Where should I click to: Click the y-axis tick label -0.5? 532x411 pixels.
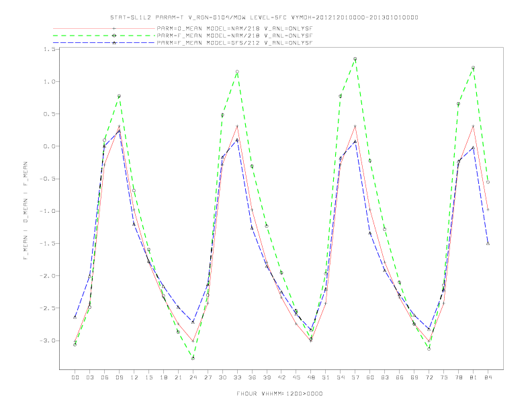tap(48, 179)
